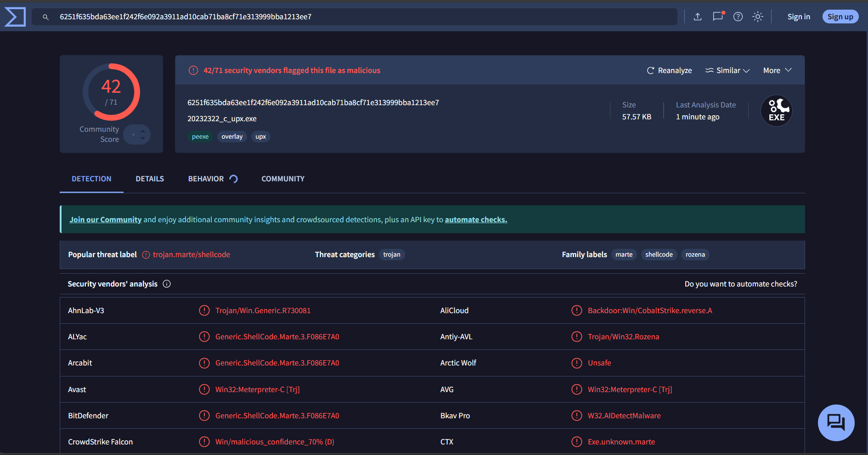Viewport: 868px width, 455px height.
Task: Click Exe.unknown.marte detection
Action: [621, 442]
